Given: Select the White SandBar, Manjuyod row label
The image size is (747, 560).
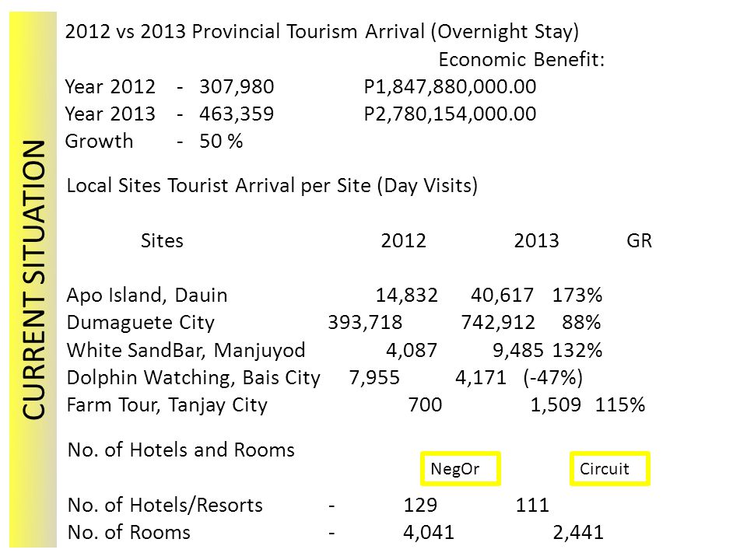Looking at the screenshot, I should point(186,351).
